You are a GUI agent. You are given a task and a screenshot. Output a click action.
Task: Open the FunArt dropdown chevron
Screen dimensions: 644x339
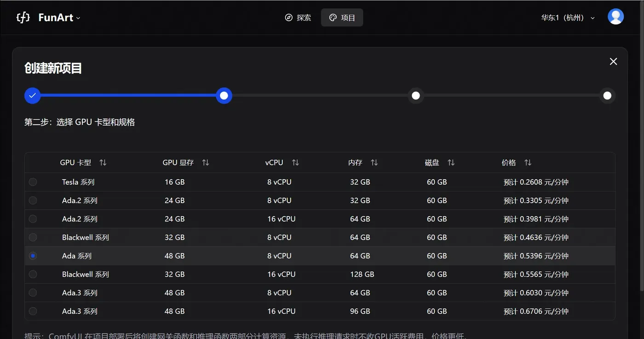pyautogui.click(x=78, y=18)
